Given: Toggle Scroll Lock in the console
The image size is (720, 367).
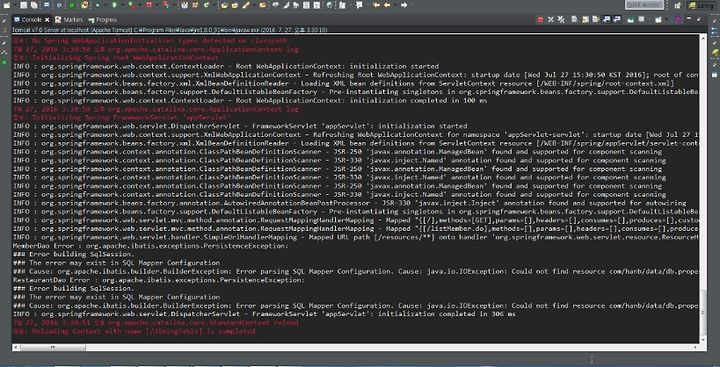Looking at the screenshot, I should (585, 19).
